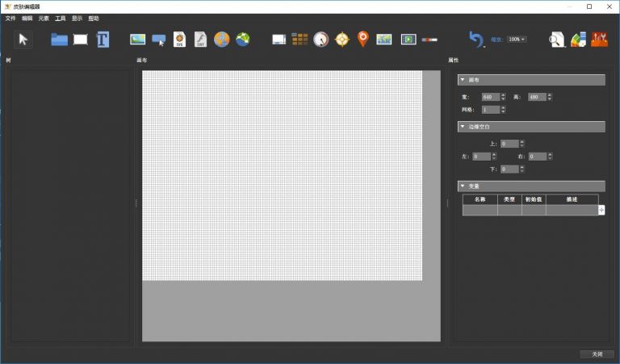Collapse the 边缘空白 margin section
The height and width of the screenshot is (364, 620).
click(462, 127)
